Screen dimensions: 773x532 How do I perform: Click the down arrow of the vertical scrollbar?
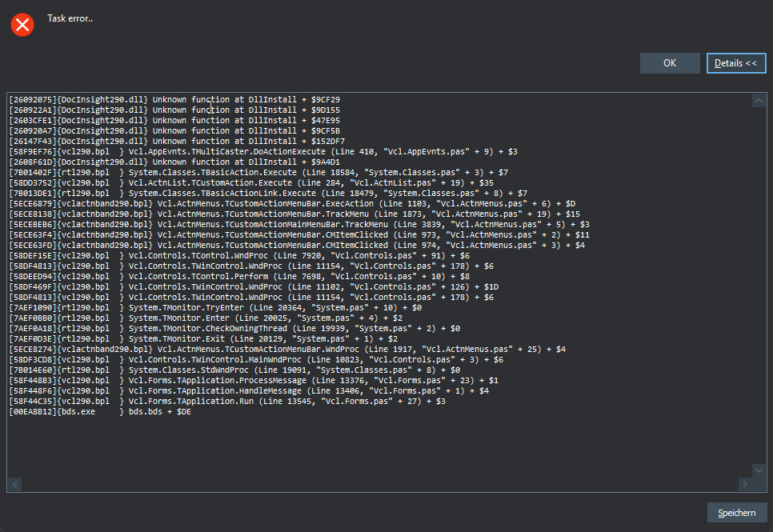pos(759,470)
